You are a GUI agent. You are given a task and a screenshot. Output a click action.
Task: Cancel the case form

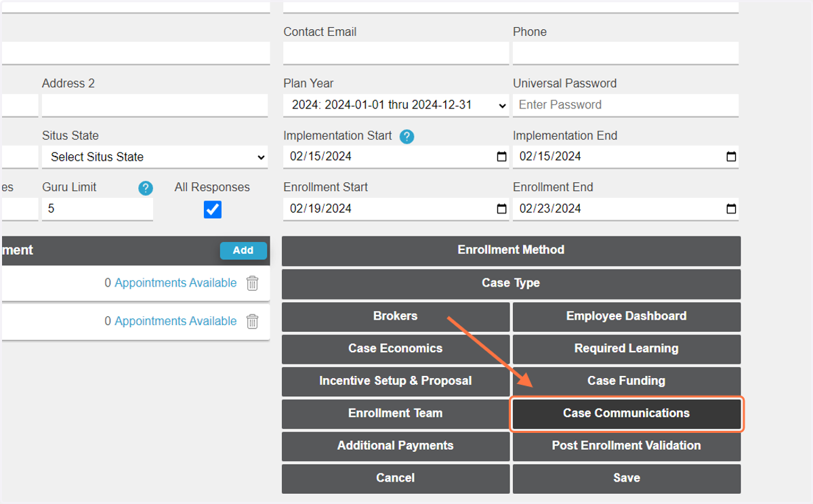point(396,478)
